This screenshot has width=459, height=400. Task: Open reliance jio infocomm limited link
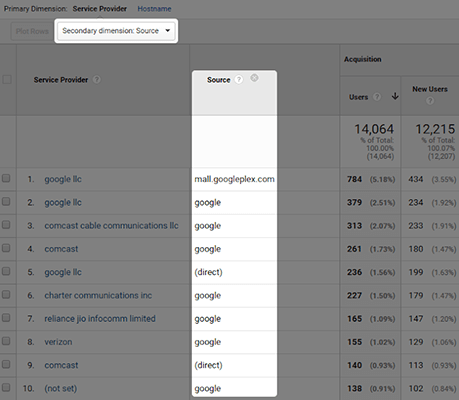(100, 319)
